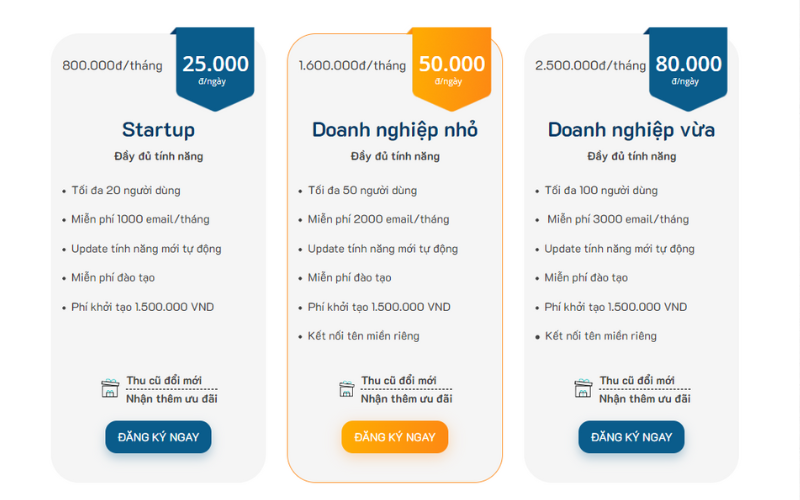800x500 pixels.
Task: Click 'Nhận thêm ưu đãi' under Doanh nghiệp vừa plan
Action: pos(644,399)
